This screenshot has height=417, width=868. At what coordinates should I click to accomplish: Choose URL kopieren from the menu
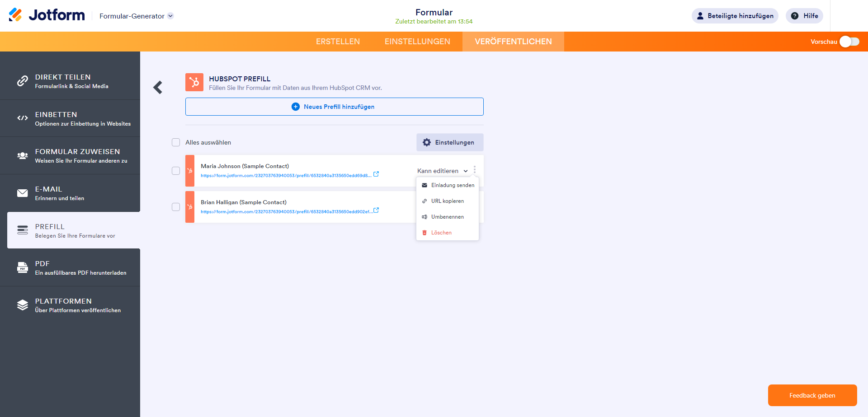pos(448,201)
